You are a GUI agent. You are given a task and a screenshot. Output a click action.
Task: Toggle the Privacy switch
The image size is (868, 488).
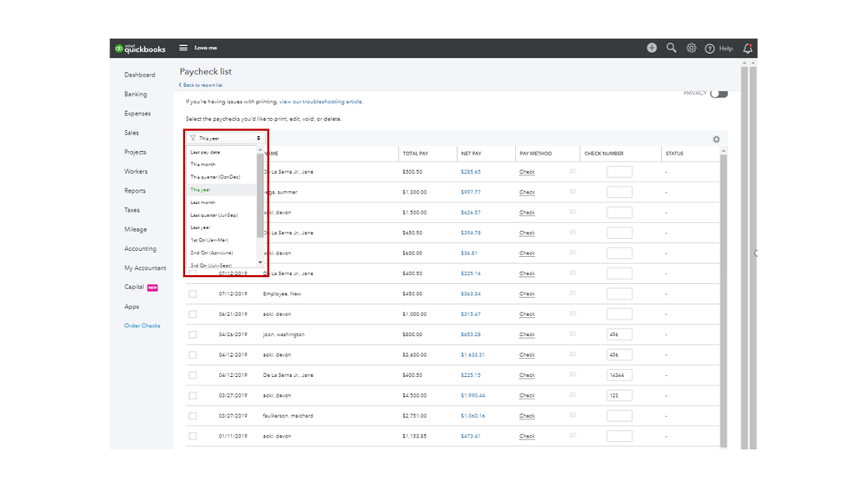(x=718, y=94)
